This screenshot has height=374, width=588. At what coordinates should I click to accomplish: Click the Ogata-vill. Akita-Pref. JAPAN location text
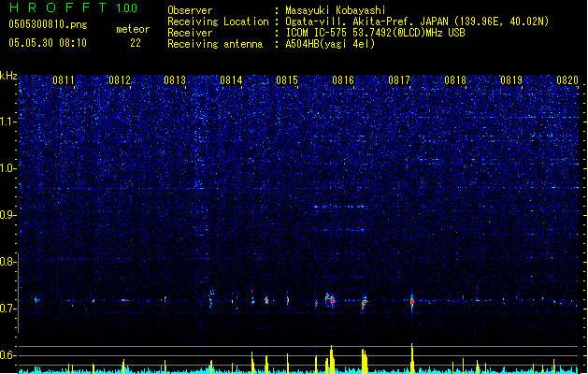(x=417, y=22)
